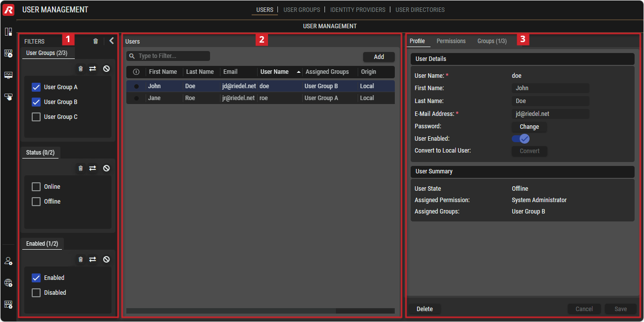Screen dimensions: 644x322
Task: Deselect all in Enabled filter circle icon
Action: tap(107, 260)
